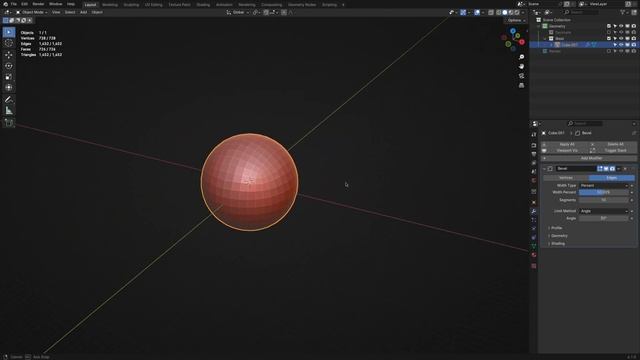Viewport: 640px width, 360px height.
Task: Open the Scene properties tab icon
Action: (533, 171)
